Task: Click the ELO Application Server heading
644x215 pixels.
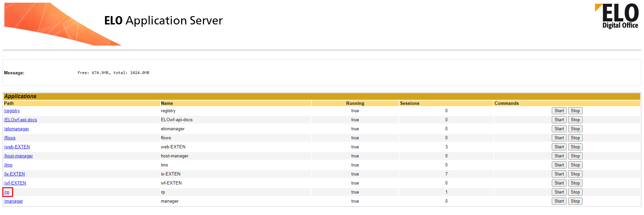Action: [163, 21]
